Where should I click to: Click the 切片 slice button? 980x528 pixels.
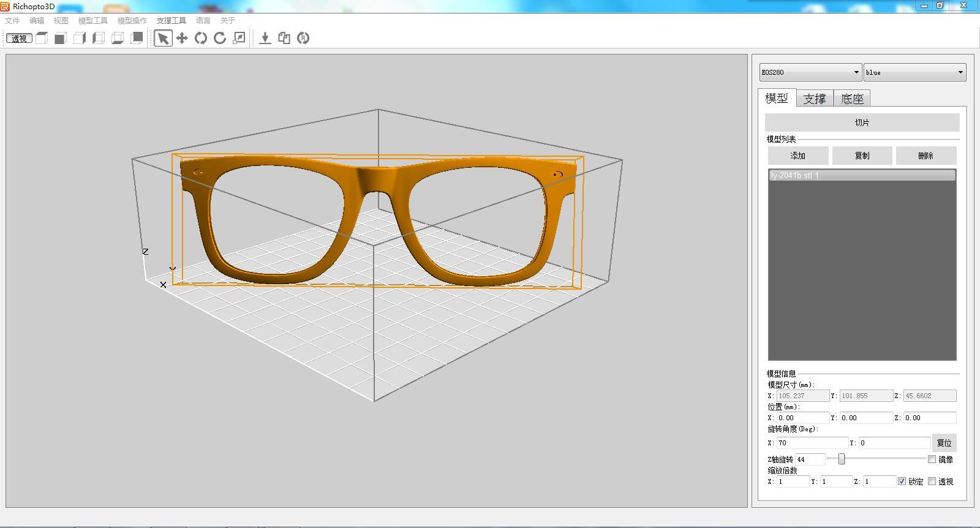(862, 123)
